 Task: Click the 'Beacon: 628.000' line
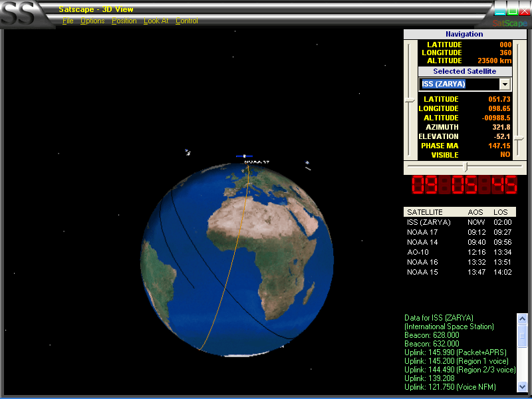(432, 335)
